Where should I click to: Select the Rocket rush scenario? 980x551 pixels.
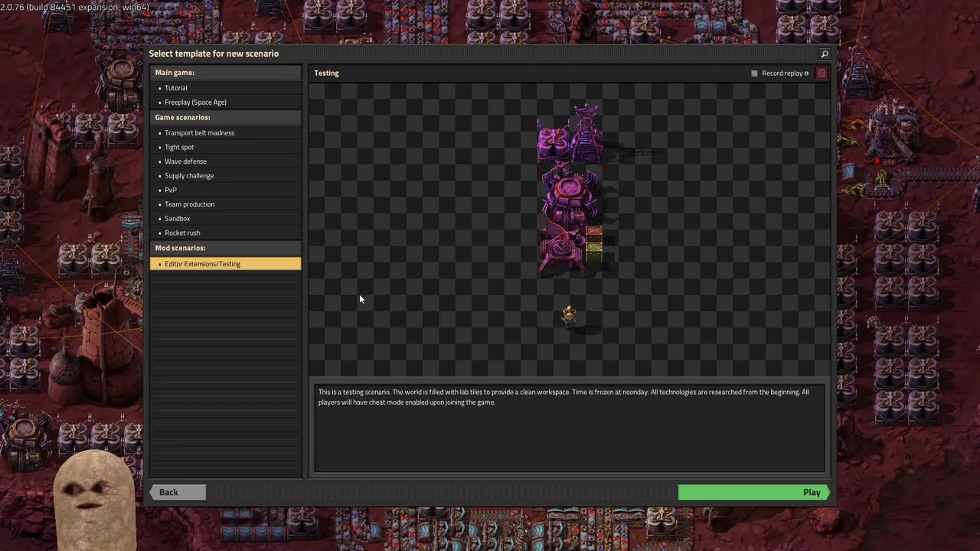pos(226,233)
